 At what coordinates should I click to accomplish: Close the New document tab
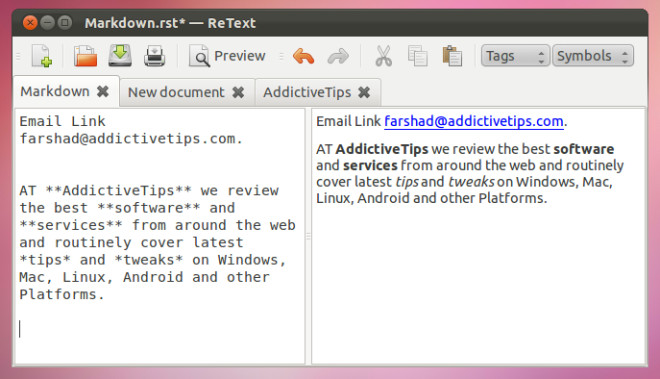[238, 92]
